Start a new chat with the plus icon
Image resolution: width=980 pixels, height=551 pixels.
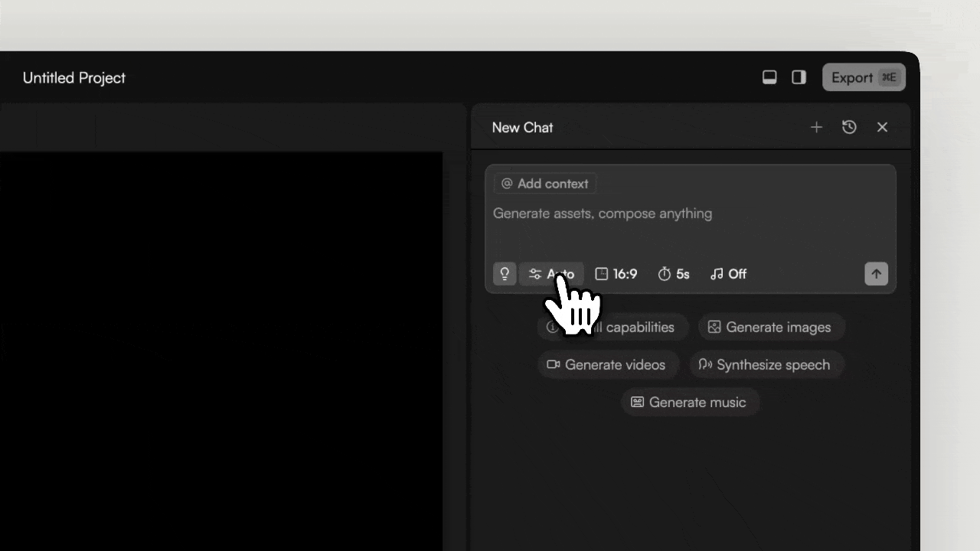click(x=816, y=127)
